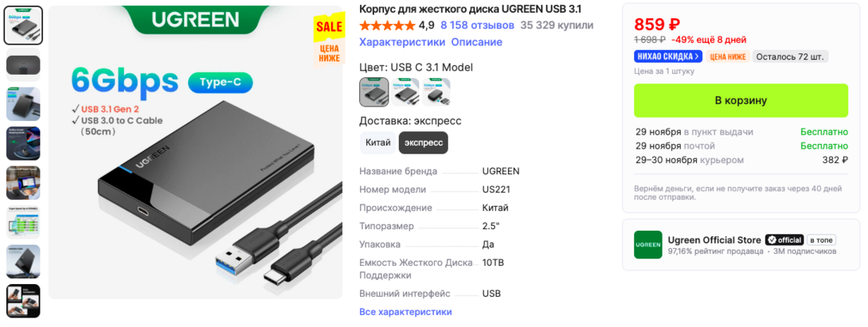Viewport: 868px width, 327px height.
Task: Select the экспресс delivery option
Action: 424,142
